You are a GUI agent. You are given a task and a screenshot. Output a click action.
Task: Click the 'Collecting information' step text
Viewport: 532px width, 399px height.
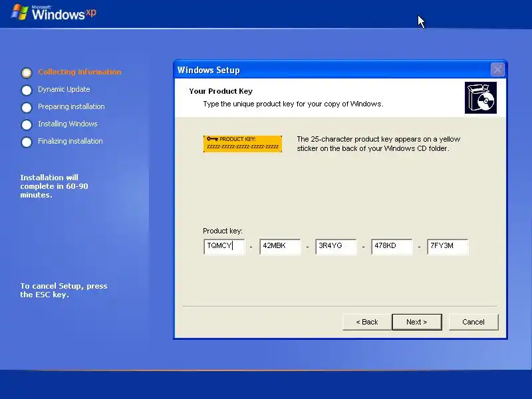click(80, 72)
